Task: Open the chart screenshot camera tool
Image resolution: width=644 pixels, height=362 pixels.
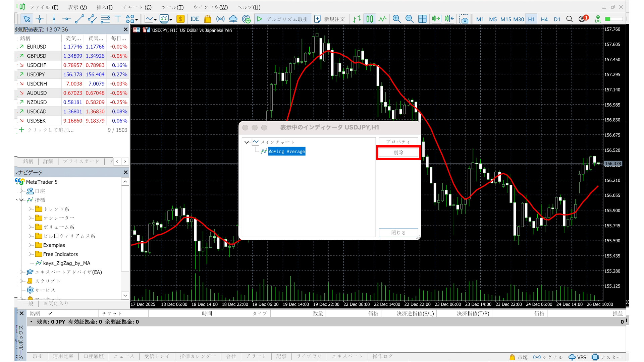Action: [x=464, y=19]
